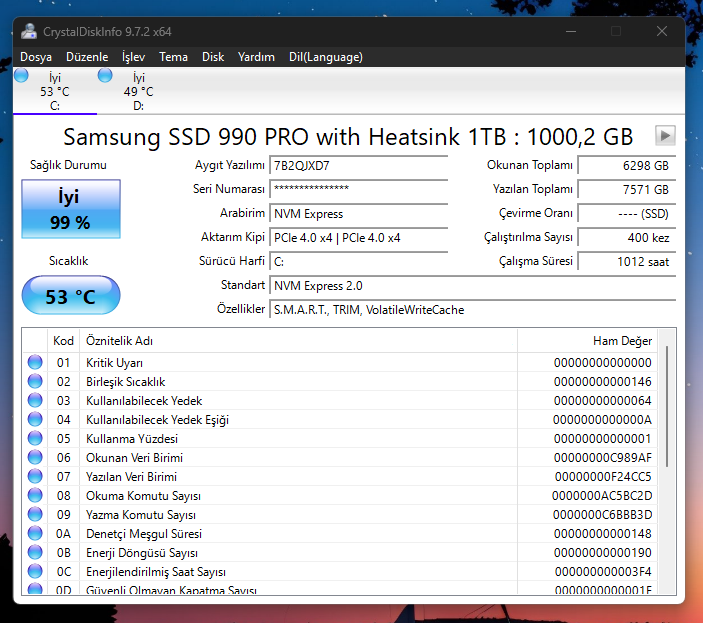Click status orb for Kullanma Yüzdesi row

point(35,438)
